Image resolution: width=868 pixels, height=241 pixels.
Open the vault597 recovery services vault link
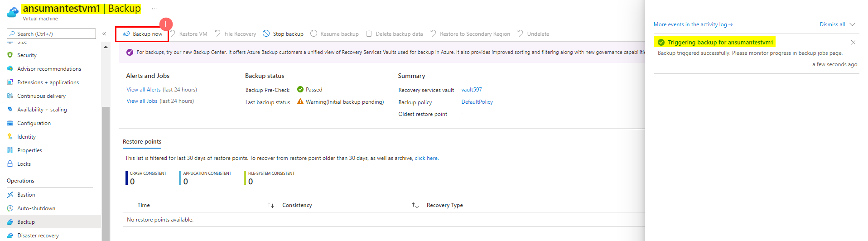pyautogui.click(x=472, y=90)
